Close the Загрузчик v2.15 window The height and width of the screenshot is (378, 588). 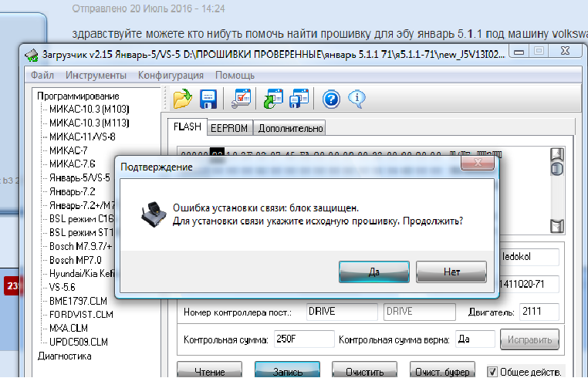565,51
